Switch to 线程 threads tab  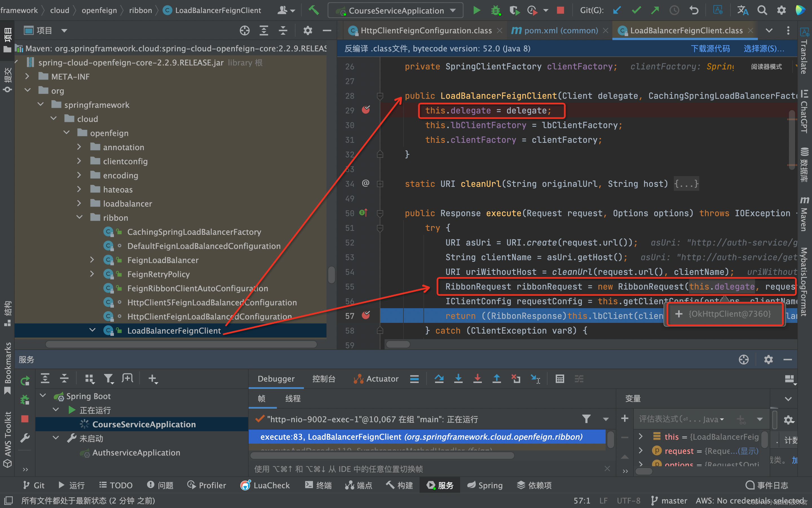[293, 398]
